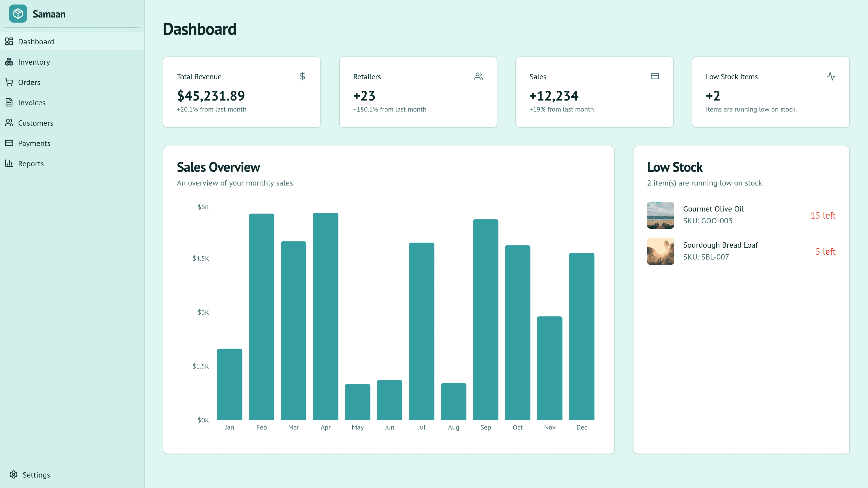868x488 pixels.
Task: Click dollar sign icon on Total Revenue card
Action: pos(302,77)
